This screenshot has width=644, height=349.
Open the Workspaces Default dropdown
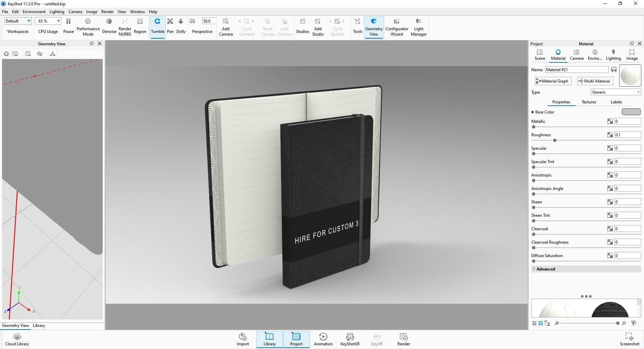[18, 21]
